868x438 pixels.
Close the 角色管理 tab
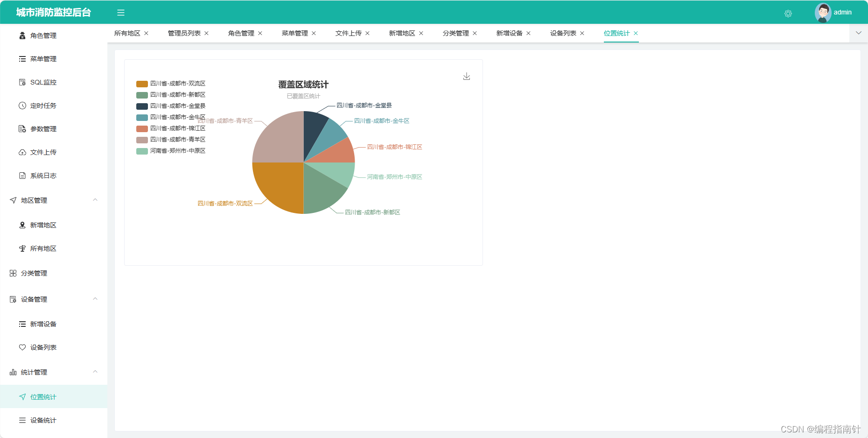(260, 33)
